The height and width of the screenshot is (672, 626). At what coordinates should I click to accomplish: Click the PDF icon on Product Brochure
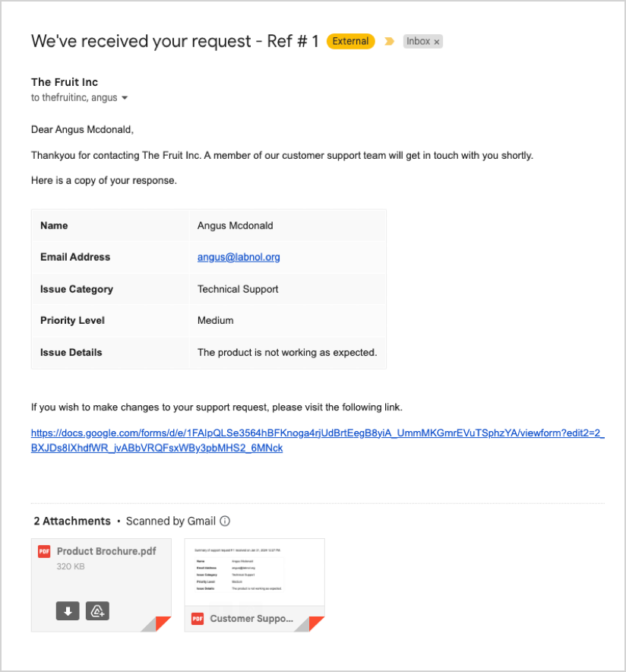point(44,551)
